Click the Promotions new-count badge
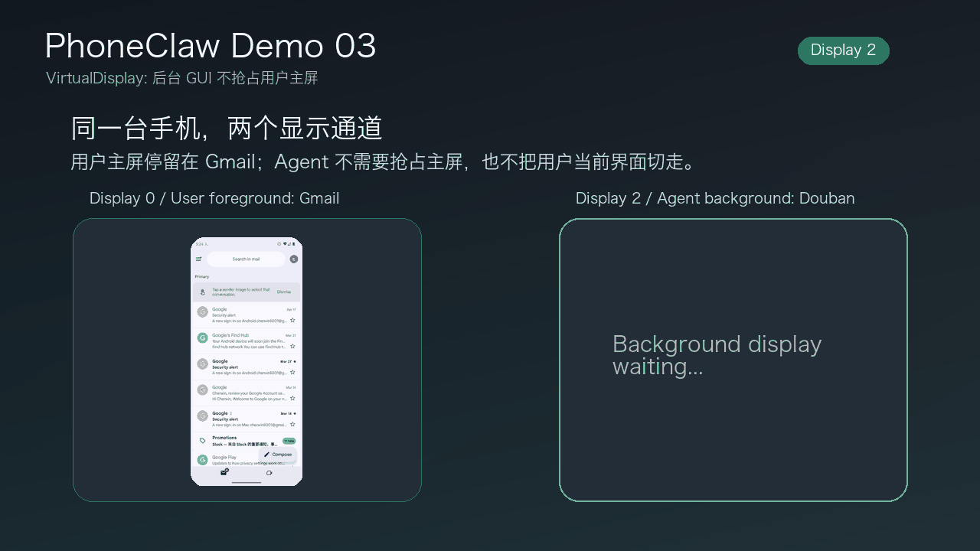980x551 pixels. [x=289, y=442]
